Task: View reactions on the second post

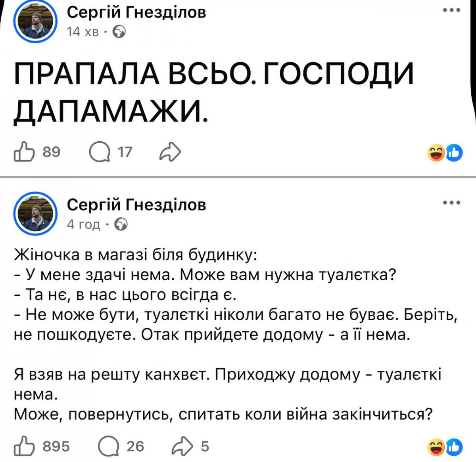Action: tap(445, 447)
